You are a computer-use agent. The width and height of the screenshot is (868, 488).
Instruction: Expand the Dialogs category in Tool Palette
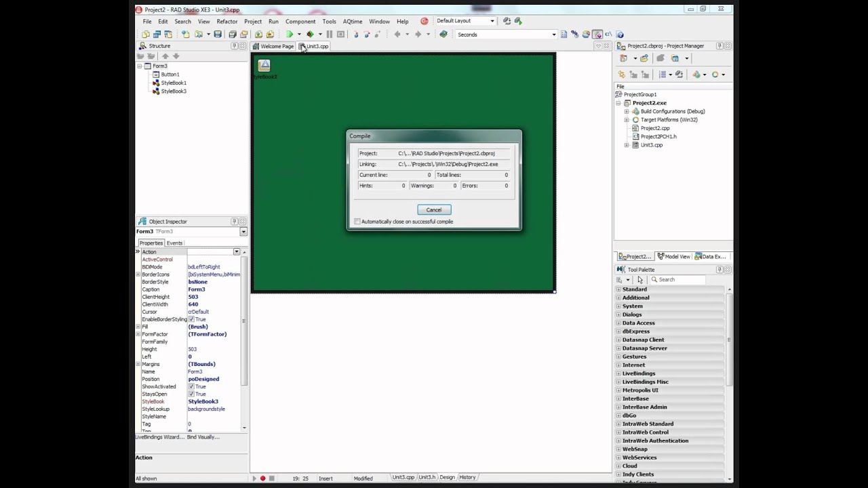coord(618,314)
